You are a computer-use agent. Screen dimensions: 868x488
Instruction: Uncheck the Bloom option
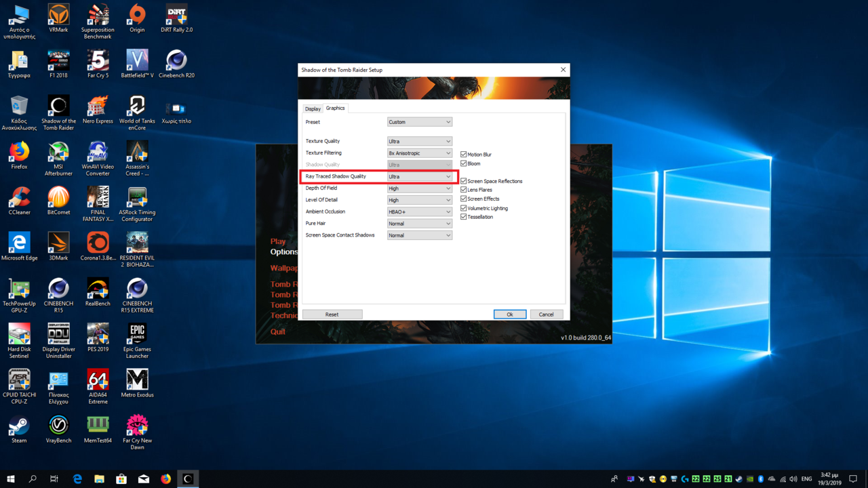click(464, 163)
